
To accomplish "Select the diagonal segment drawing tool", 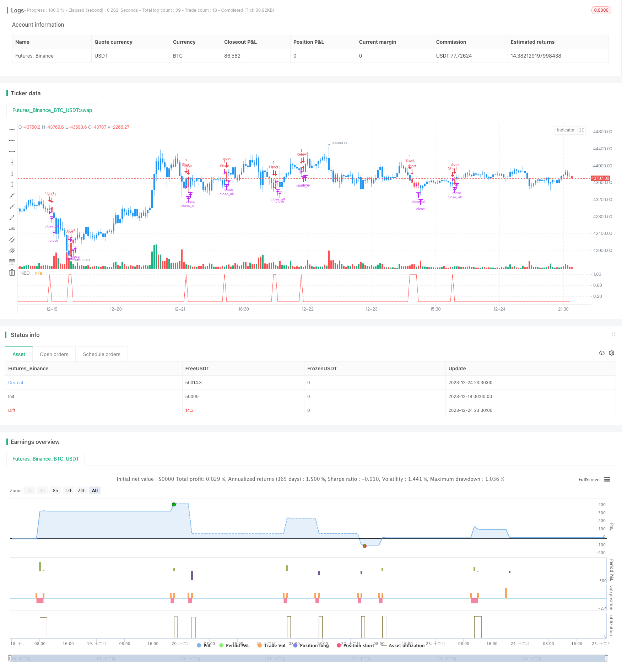I will click(12, 217).
